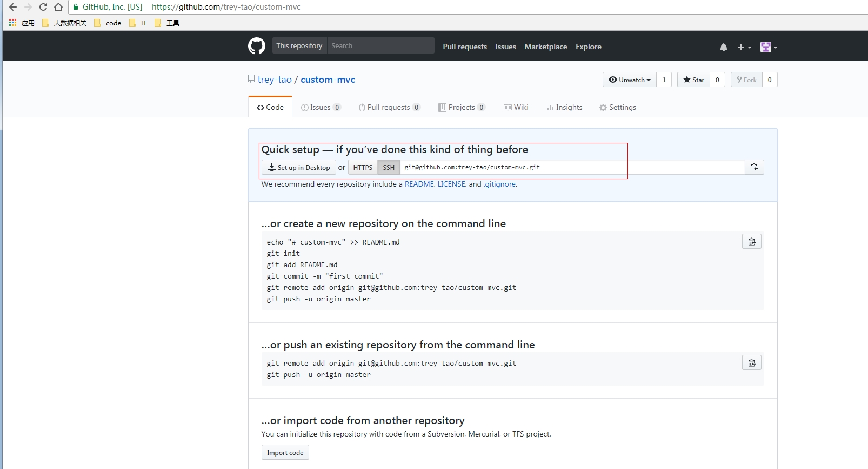Click the address bar URL
Screen dimensions: 868x469
226,7
